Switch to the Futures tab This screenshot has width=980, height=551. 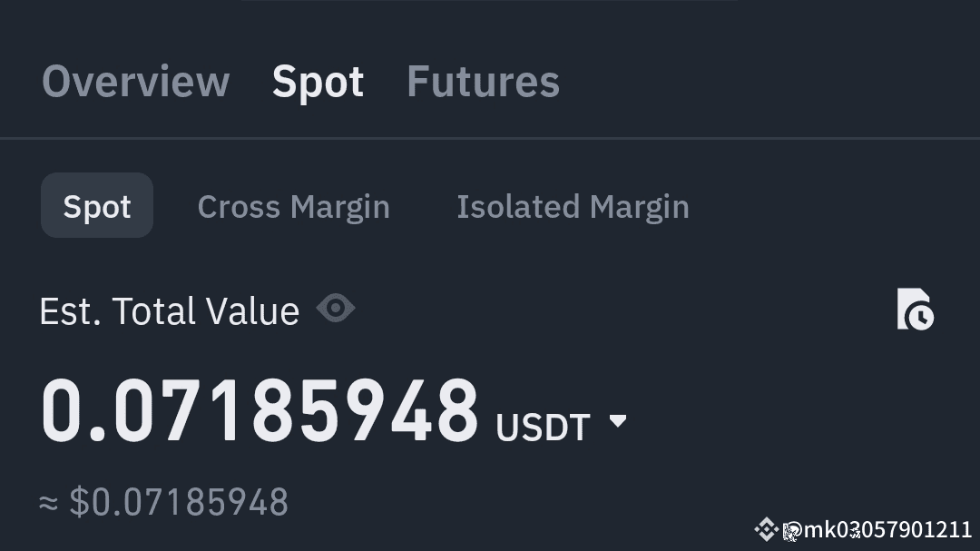pyautogui.click(x=483, y=81)
